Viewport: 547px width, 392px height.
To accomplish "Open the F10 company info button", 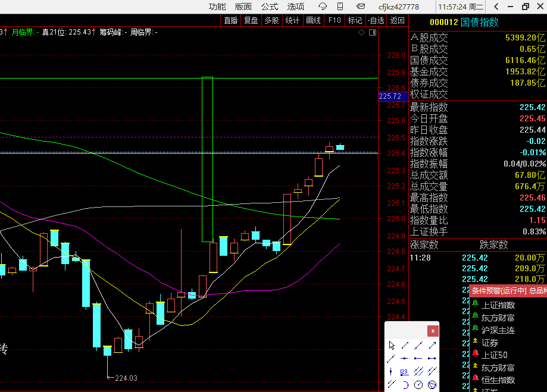I will pos(335,21).
